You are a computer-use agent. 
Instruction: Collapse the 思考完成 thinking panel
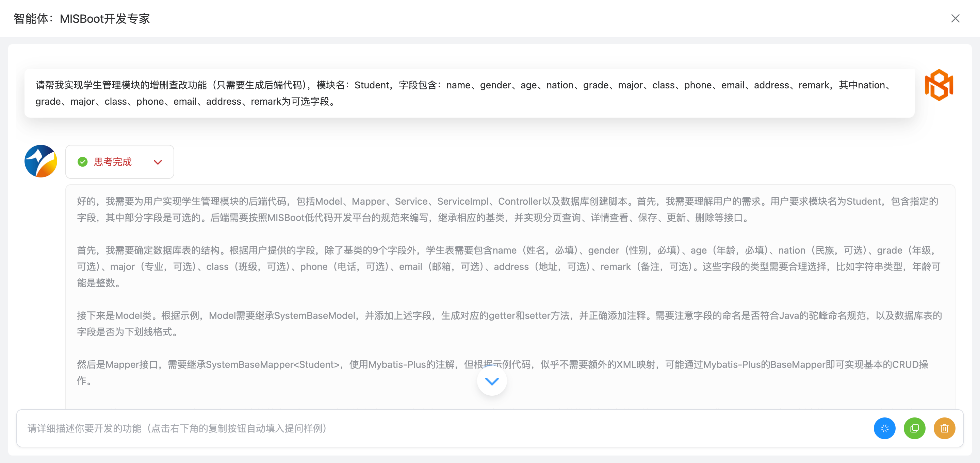[119, 161]
